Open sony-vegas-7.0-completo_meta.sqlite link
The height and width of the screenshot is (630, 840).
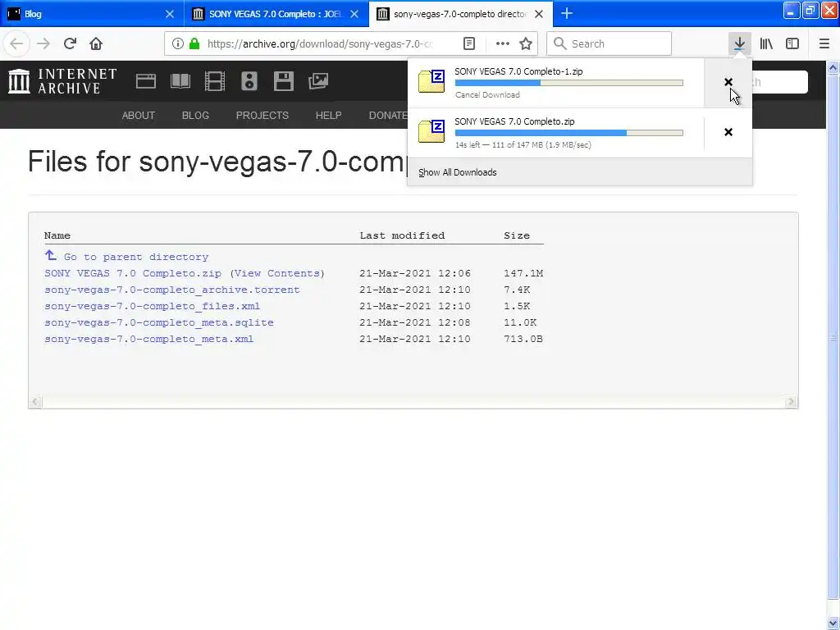pyautogui.click(x=159, y=322)
